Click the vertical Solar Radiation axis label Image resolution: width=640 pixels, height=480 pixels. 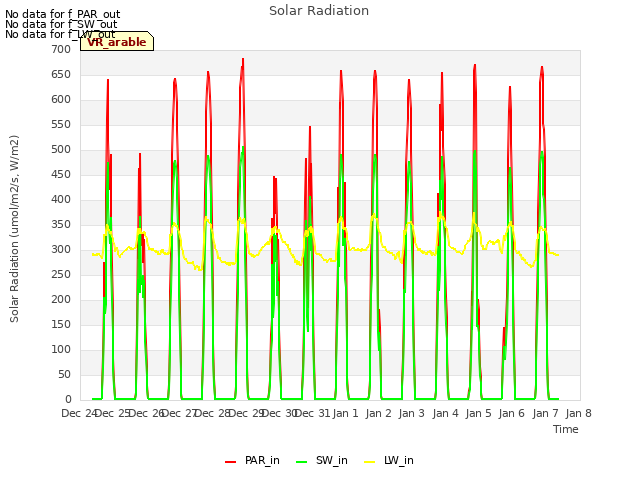pos(14,229)
